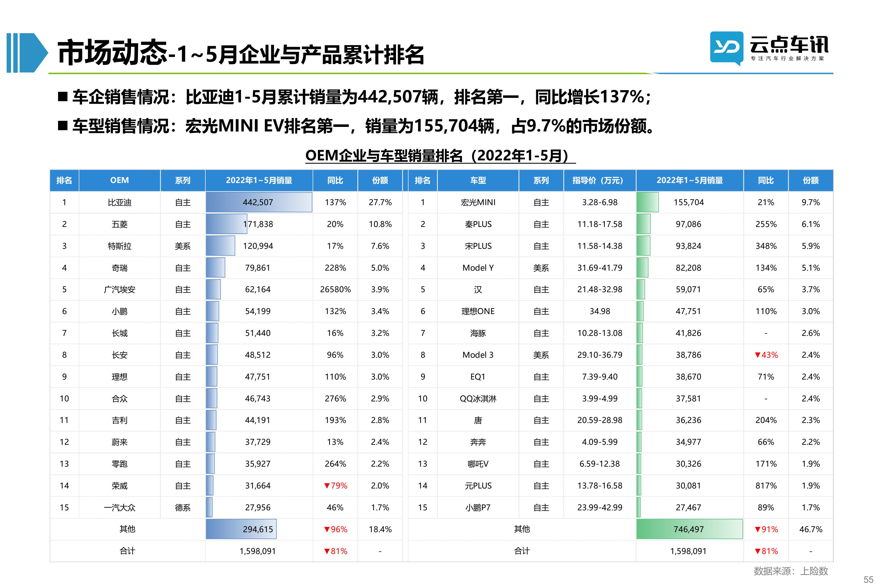
Task: Click the blue arrow title marker icon
Action: pyautogui.click(x=27, y=53)
